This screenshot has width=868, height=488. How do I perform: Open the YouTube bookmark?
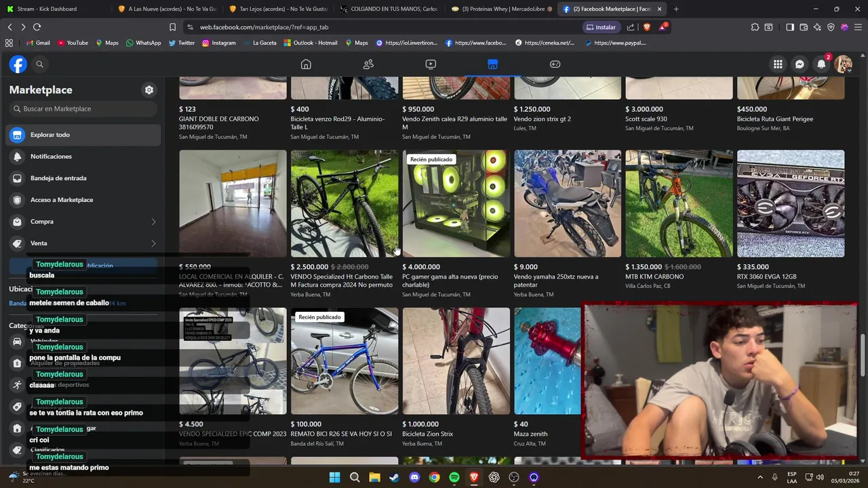tap(73, 43)
